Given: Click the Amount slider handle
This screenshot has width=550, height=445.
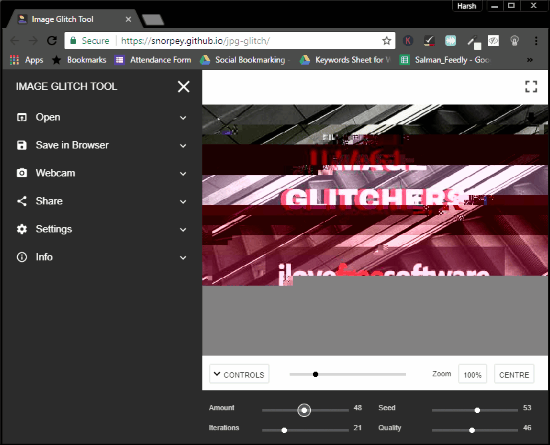Looking at the screenshot, I should [x=304, y=410].
